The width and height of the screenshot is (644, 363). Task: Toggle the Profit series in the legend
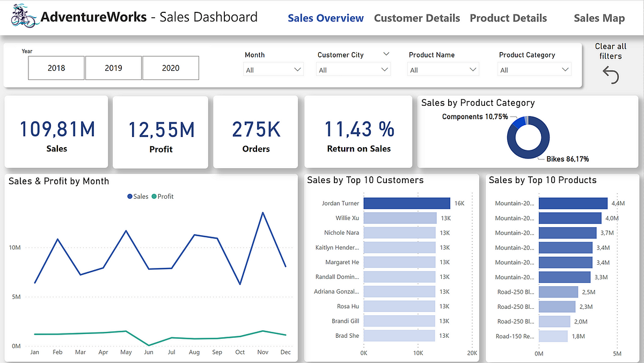click(x=163, y=197)
